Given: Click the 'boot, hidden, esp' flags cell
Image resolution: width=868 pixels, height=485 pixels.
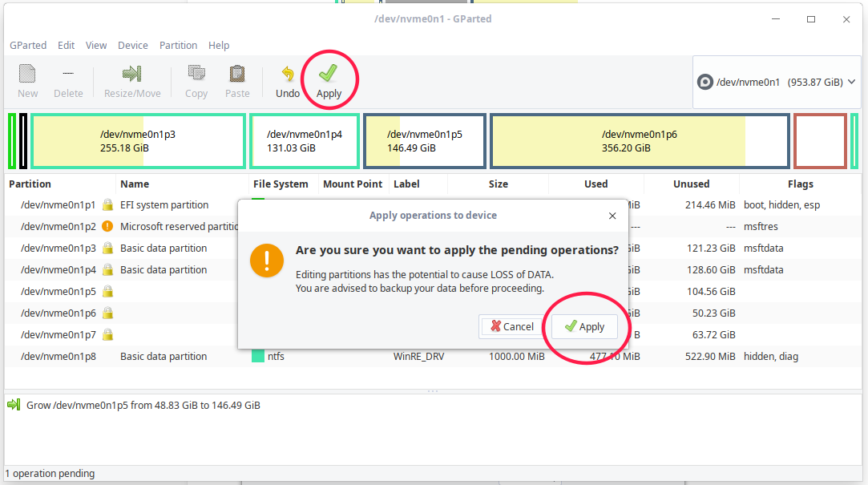Looking at the screenshot, I should tap(781, 205).
